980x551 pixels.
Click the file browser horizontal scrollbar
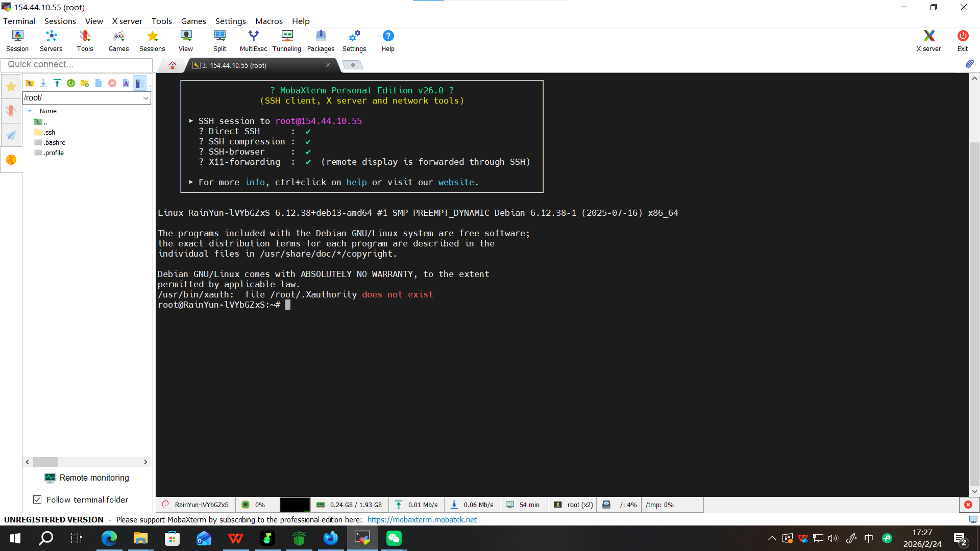tap(46, 462)
